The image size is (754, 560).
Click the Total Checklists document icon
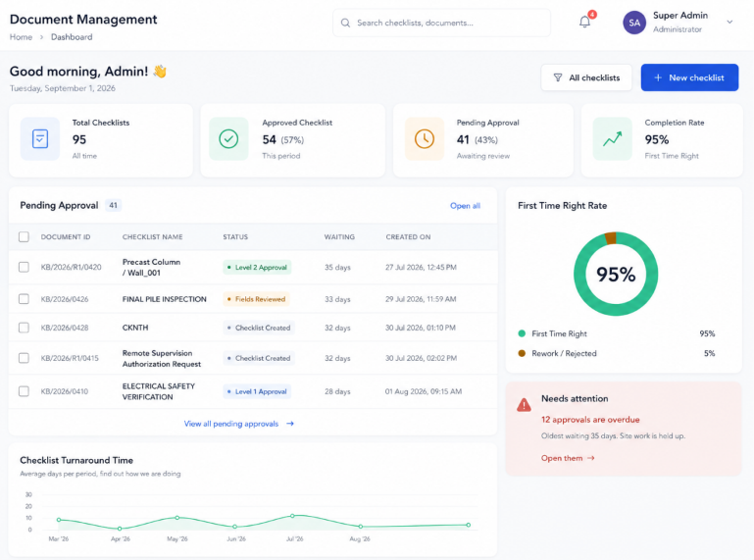tap(40, 139)
